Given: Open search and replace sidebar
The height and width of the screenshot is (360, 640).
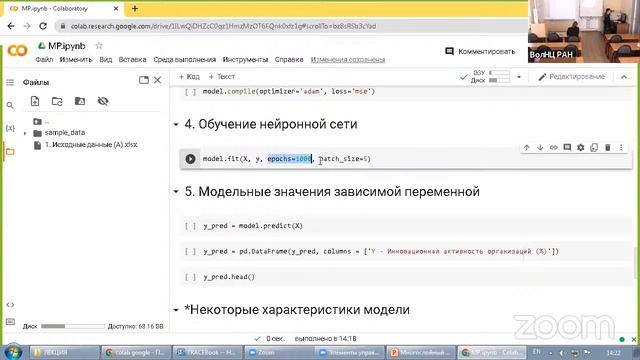Looking at the screenshot, I should tap(10, 105).
